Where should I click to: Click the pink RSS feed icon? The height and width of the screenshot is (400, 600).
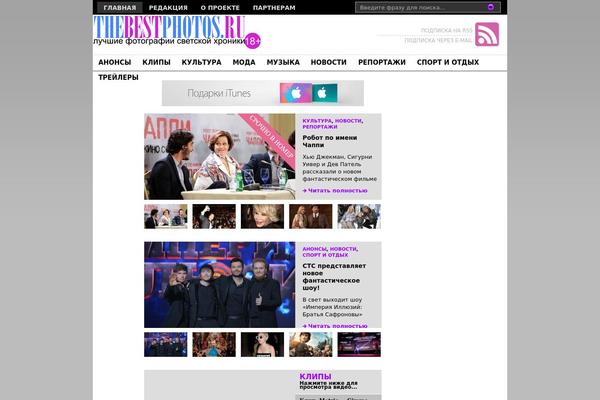[487, 34]
